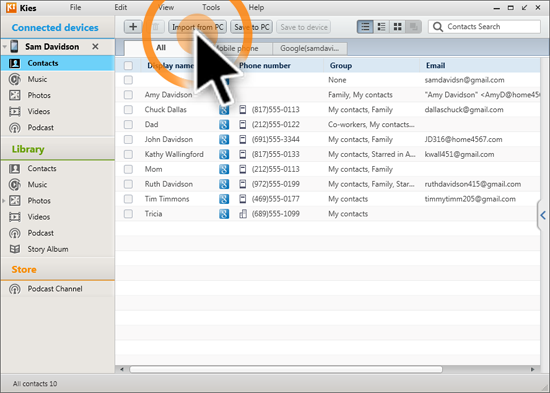Click the magnifier icon in Contacts Search
550x393 pixels.
coord(438,27)
